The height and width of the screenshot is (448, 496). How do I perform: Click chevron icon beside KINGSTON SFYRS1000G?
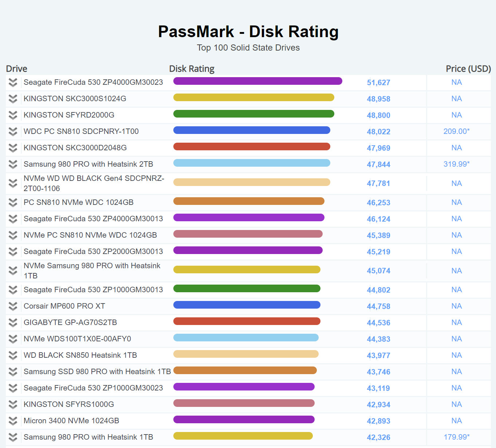pos(13,405)
